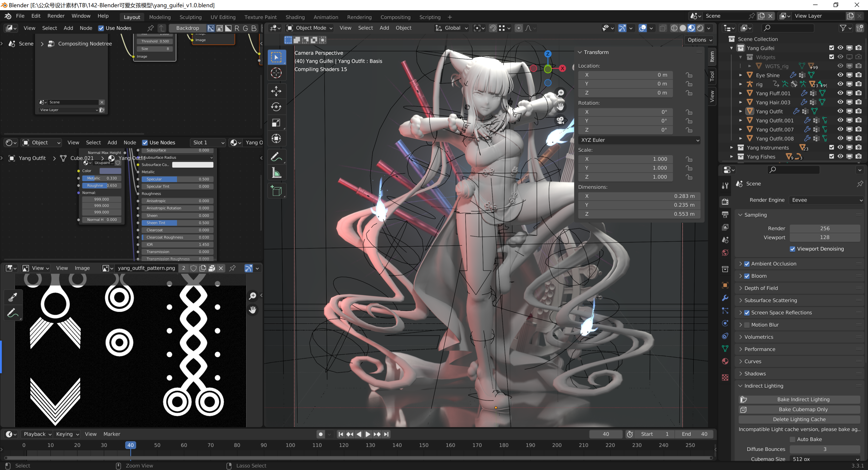Select the Move tool

point(276,91)
